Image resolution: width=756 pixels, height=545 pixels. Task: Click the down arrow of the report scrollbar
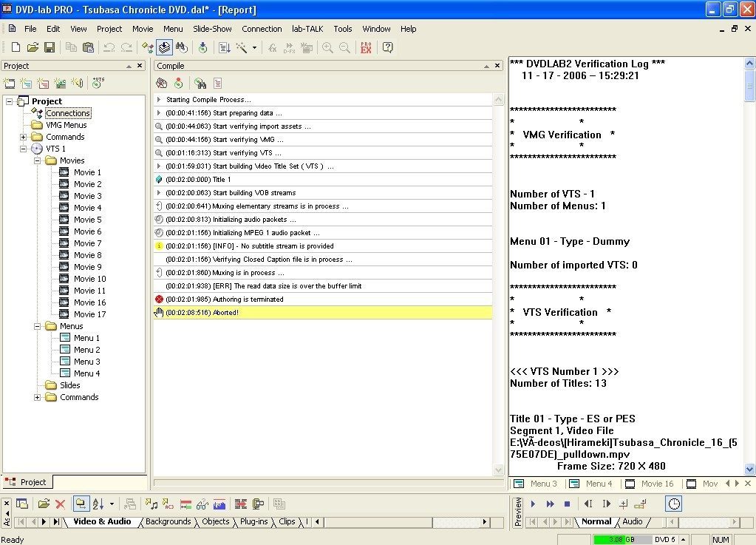(x=749, y=469)
